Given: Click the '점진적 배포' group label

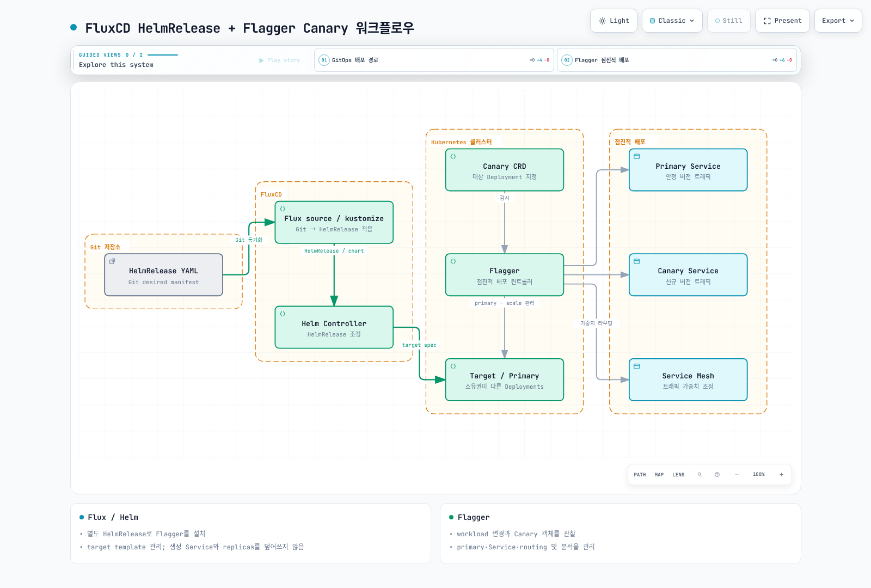Looking at the screenshot, I should click(630, 142).
